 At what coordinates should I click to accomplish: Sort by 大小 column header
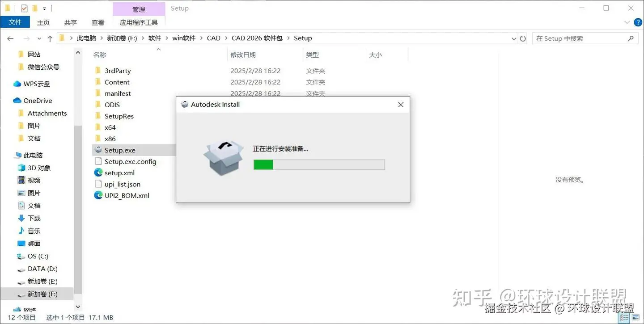376,55
